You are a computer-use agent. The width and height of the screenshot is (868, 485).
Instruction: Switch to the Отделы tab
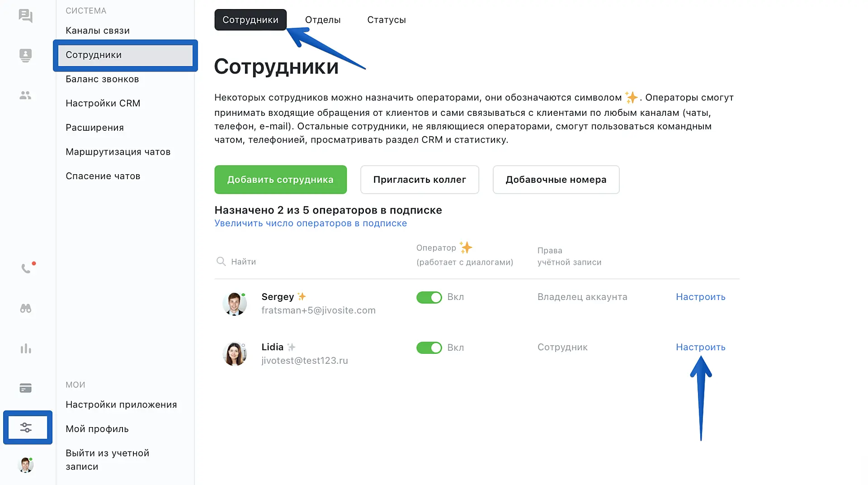point(322,20)
